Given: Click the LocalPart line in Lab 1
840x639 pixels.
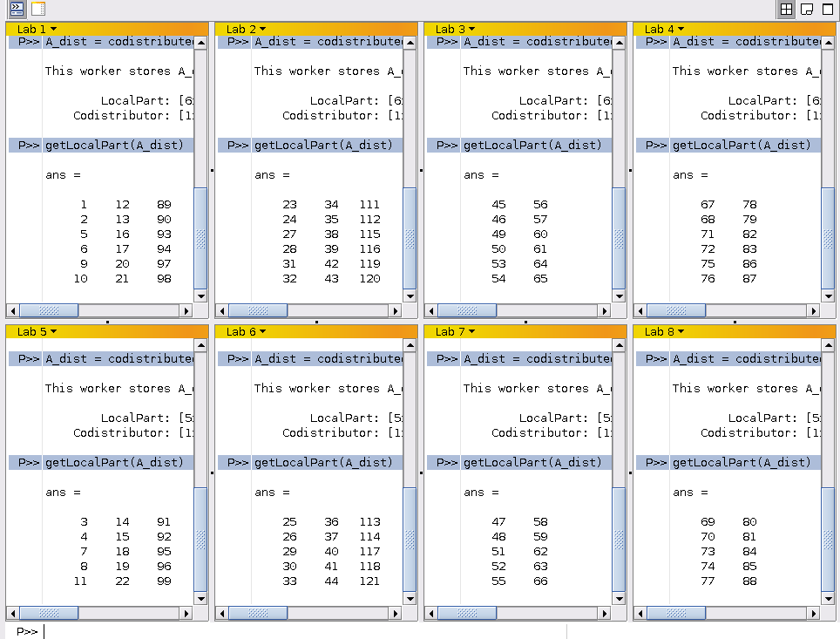Looking at the screenshot, I should click(x=146, y=101).
